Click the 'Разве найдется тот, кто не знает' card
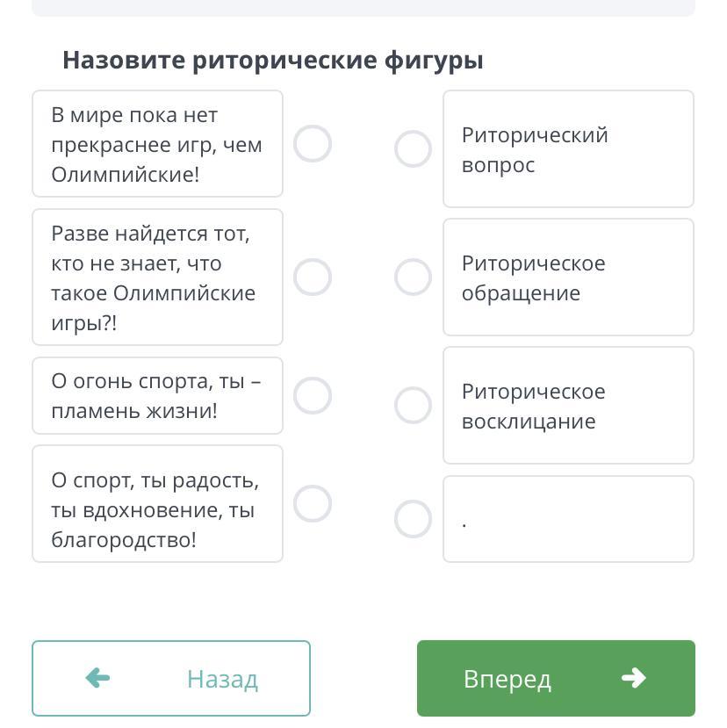Viewport: 727px width, 728px height. pyautogui.click(x=157, y=278)
